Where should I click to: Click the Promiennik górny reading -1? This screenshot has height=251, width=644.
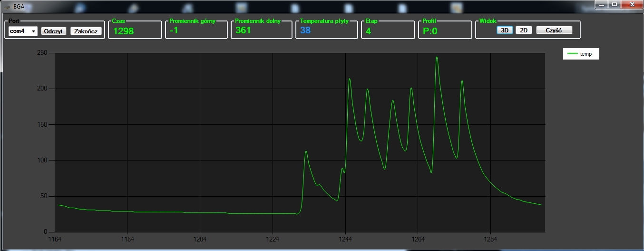pos(174,31)
